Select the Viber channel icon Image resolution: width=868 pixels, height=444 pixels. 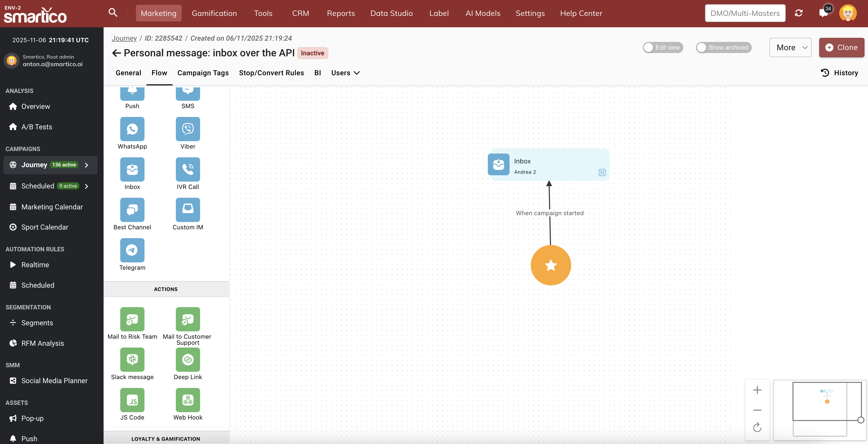pos(188,129)
